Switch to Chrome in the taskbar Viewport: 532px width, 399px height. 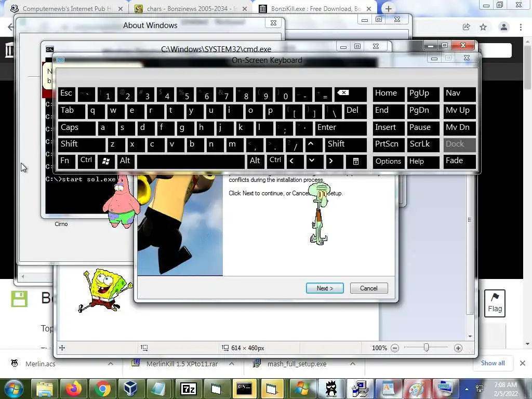[x=103, y=389]
